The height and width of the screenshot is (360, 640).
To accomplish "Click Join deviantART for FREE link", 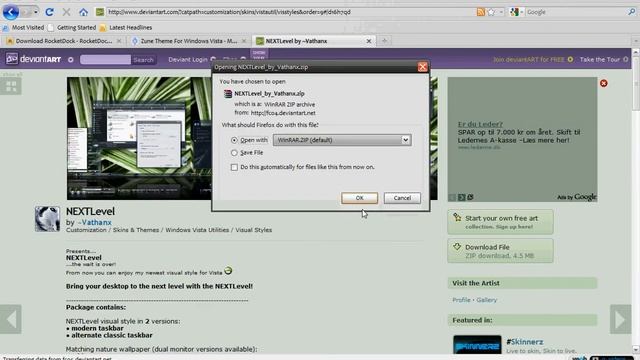I will click(529, 60).
